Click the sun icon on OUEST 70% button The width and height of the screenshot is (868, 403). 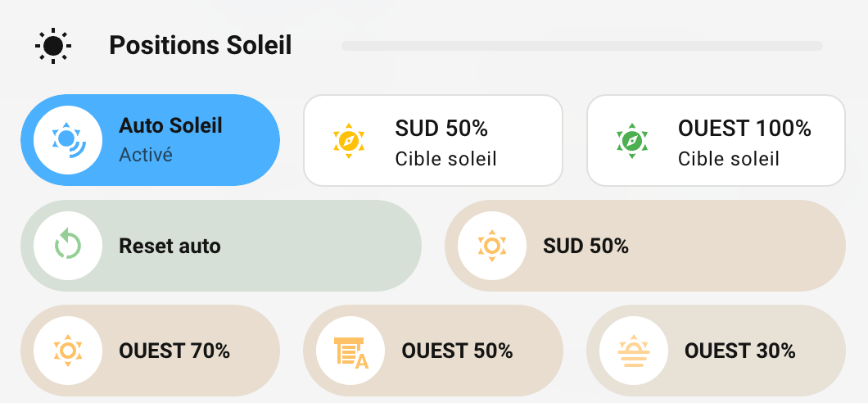tap(68, 351)
